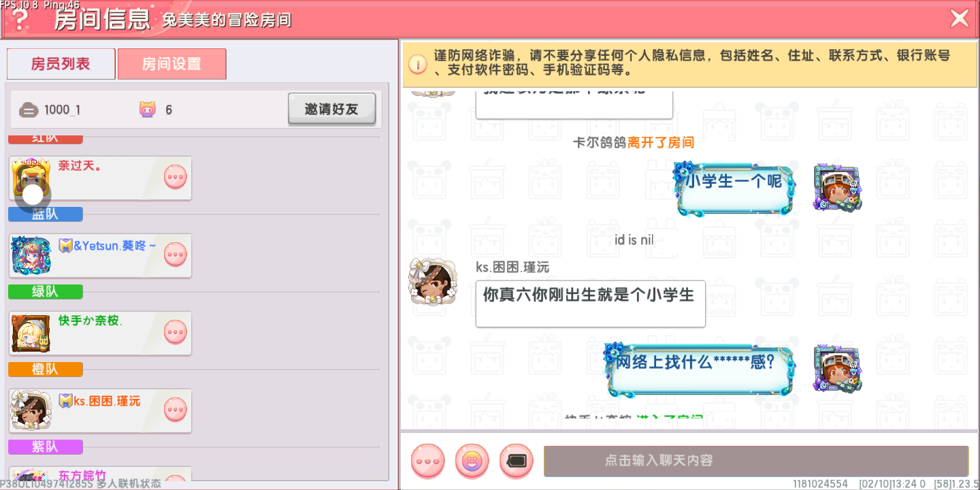980x490 pixels.
Task: Select the 紫队 team label
Action: click(46, 447)
